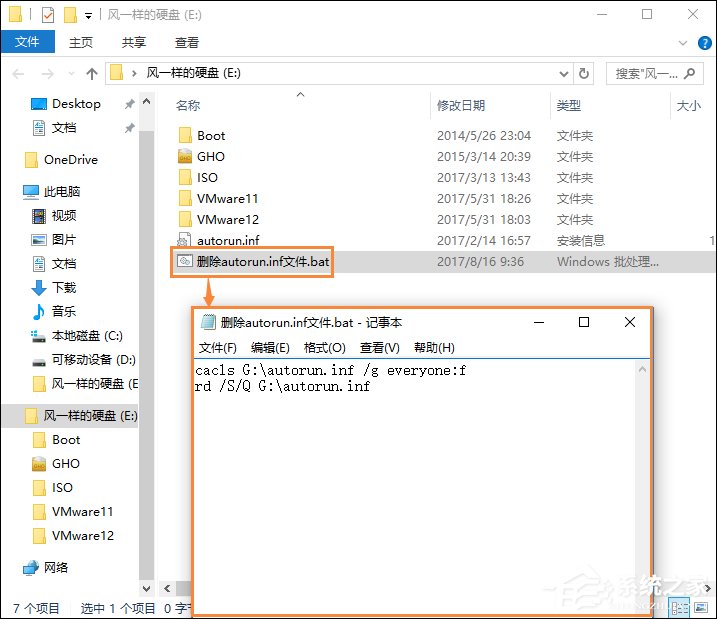Open the 文件 ribbon tab

(x=27, y=42)
